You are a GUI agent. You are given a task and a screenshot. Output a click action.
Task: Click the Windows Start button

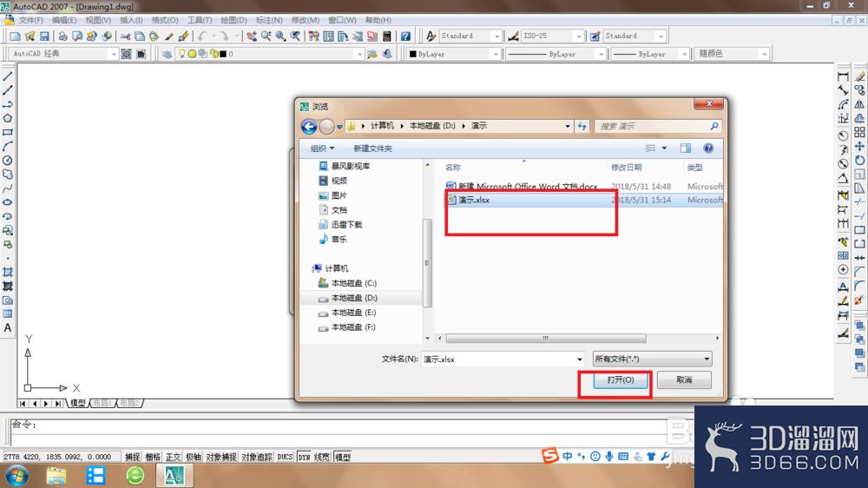pos(16,475)
